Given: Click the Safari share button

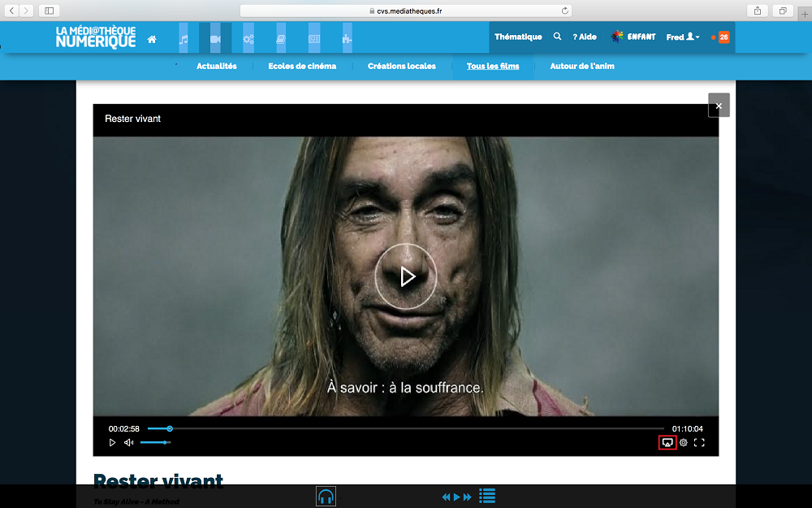Looking at the screenshot, I should click(x=758, y=11).
